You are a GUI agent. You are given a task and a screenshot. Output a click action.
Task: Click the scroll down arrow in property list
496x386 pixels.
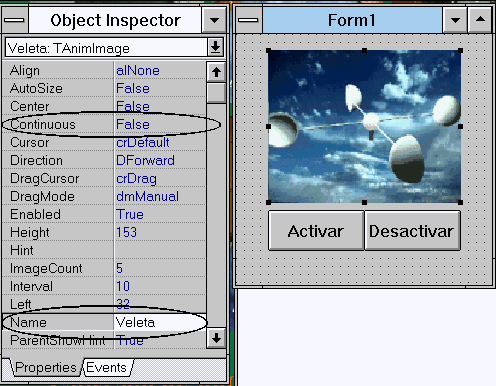click(x=216, y=338)
